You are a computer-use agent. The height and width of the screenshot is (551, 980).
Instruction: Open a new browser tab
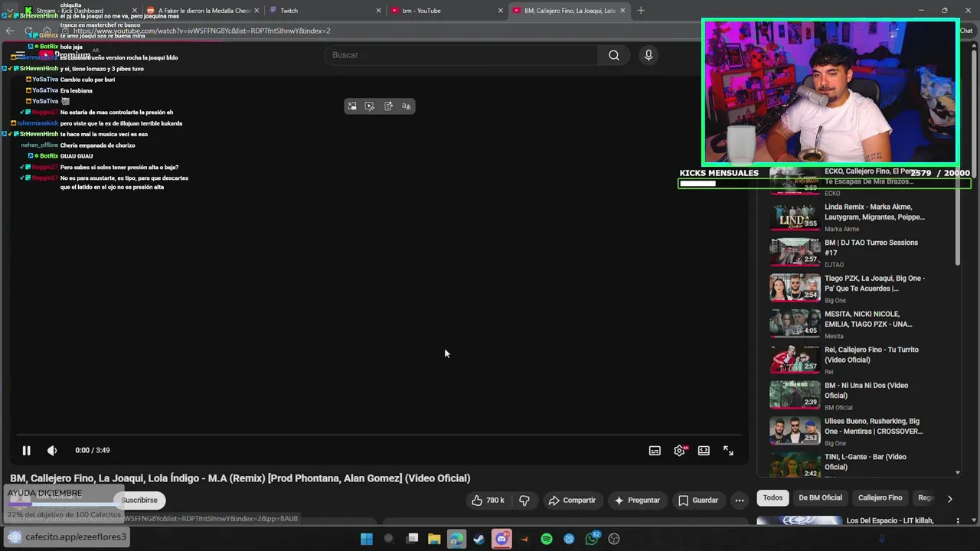[641, 11]
